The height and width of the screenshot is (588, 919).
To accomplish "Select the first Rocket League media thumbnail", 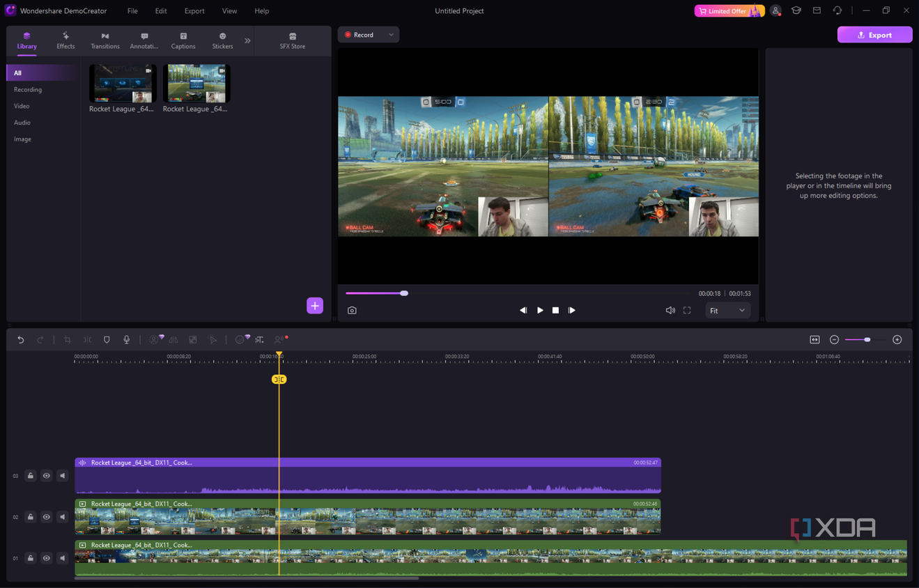I will coord(123,84).
